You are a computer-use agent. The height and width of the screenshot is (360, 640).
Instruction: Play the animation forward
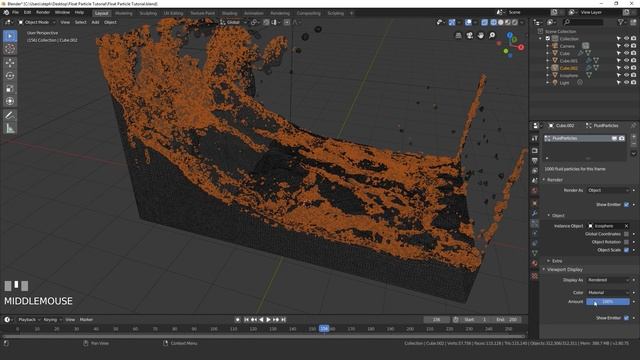point(268,320)
